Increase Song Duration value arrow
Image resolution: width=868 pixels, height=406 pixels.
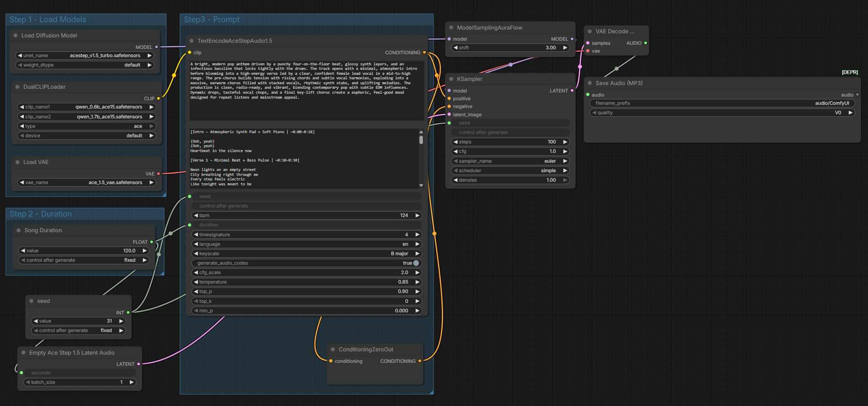click(x=145, y=251)
